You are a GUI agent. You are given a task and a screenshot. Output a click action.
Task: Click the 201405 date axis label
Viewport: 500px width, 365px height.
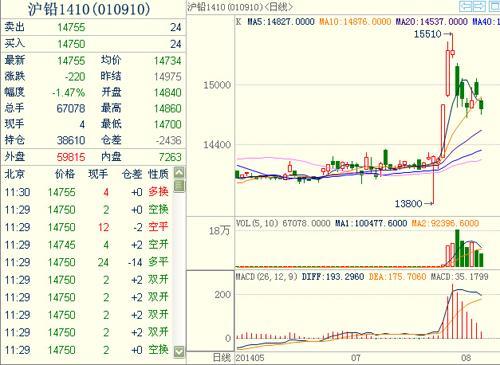point(250,358)
